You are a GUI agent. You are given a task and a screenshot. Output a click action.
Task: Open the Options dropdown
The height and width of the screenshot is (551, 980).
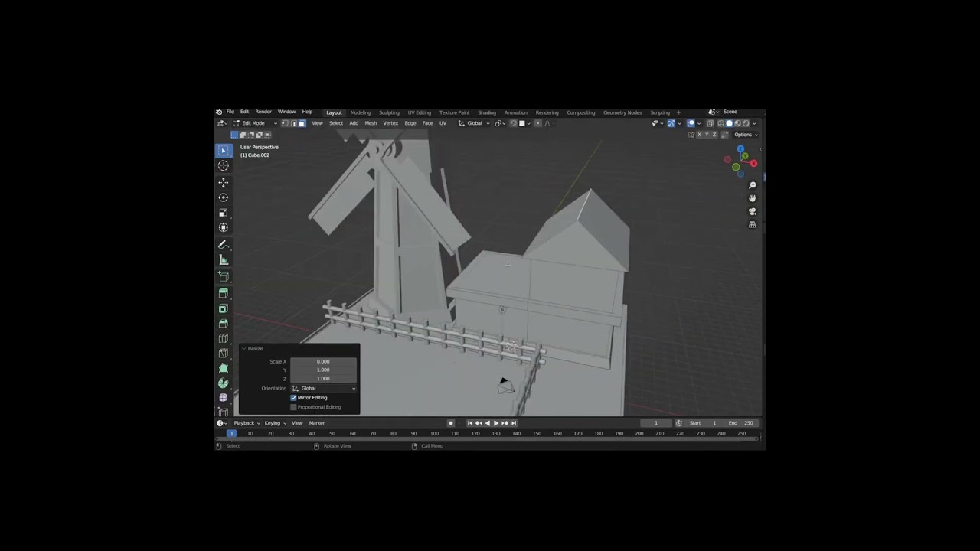click(x=746, y=135)
